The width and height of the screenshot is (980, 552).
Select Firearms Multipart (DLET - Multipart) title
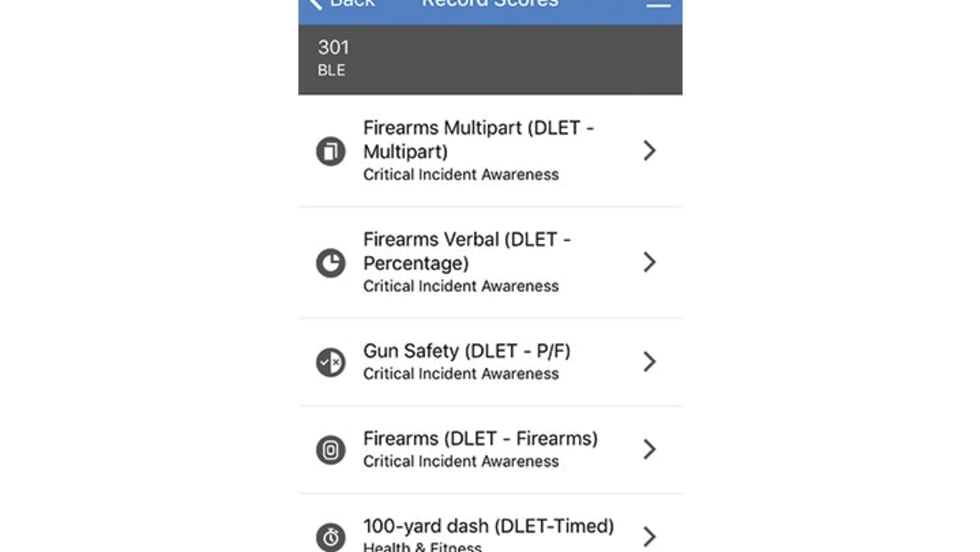coord(478,139)
